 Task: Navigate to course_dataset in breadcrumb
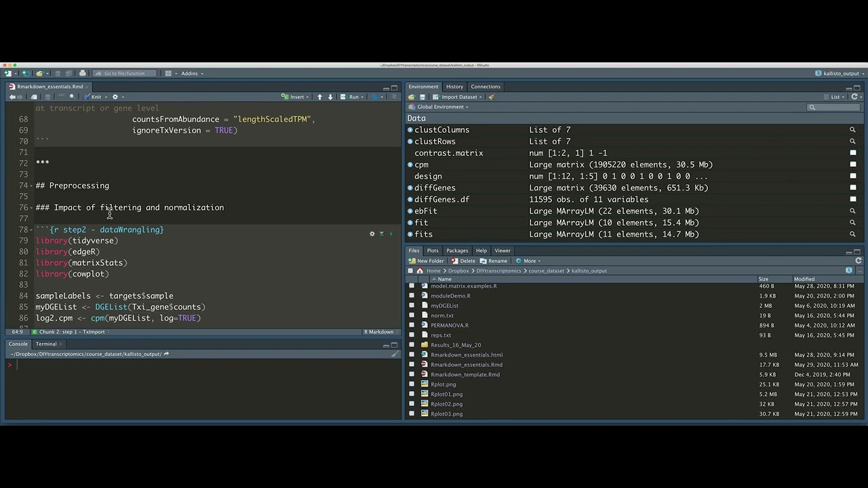point(547,271)
